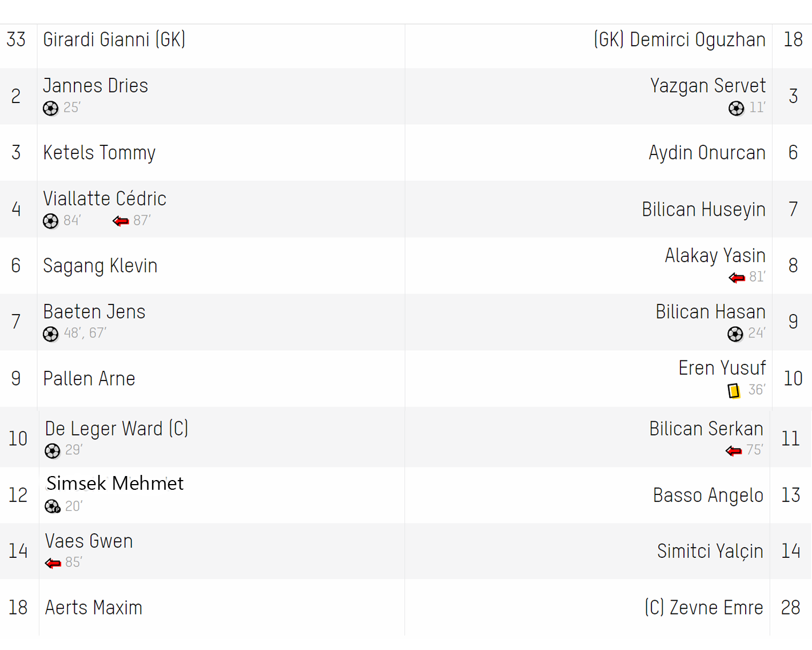Click the penalty goal icon under Simsek Mehmet
This screenshot has width=812, height=650.
click(53, 506)
